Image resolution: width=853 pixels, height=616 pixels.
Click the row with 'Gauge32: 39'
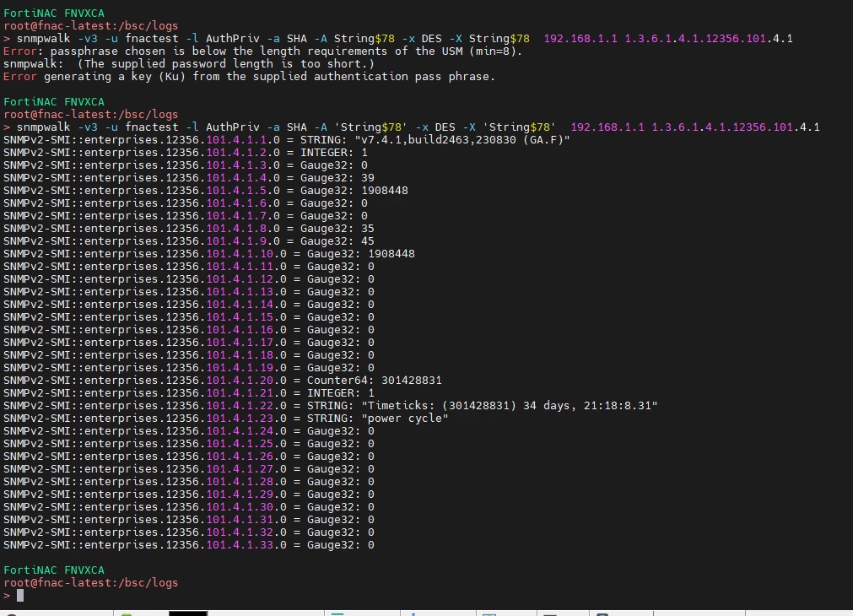189,178
